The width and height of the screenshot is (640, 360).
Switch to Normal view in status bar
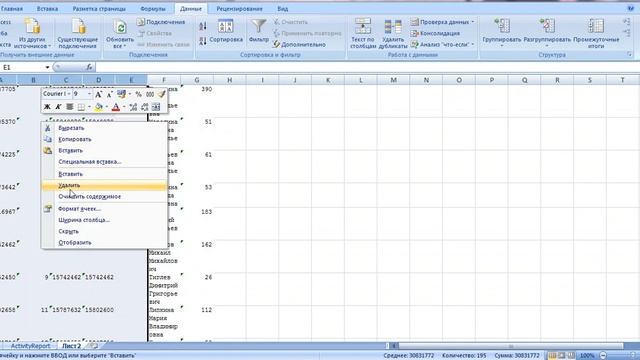tap(553, 356)
